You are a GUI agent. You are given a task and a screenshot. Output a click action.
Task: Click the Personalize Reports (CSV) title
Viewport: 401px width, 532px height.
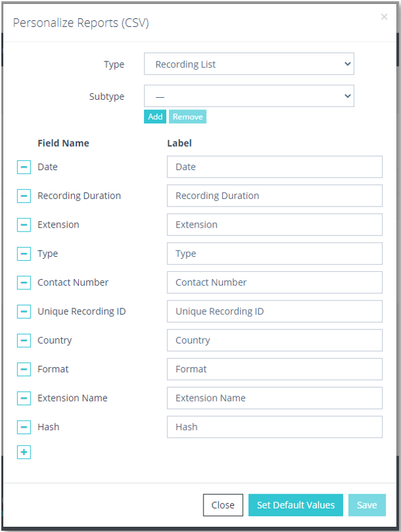(81, 23)
